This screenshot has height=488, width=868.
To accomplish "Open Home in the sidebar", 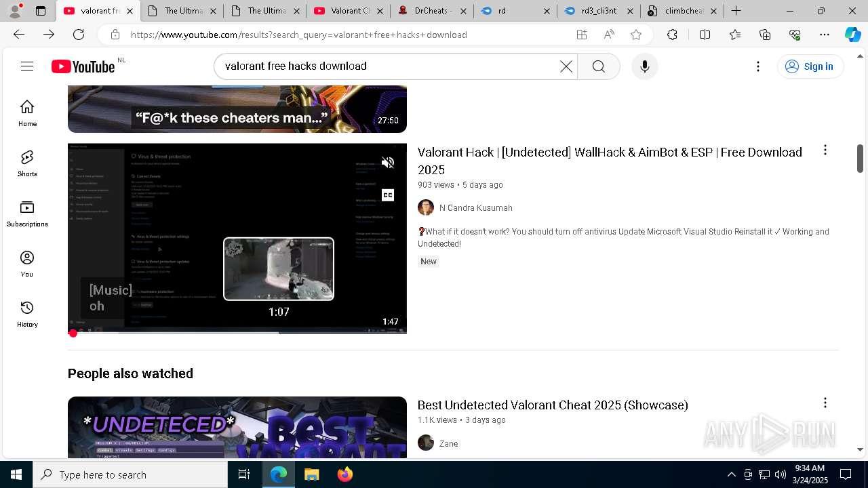I will (27, 113).
